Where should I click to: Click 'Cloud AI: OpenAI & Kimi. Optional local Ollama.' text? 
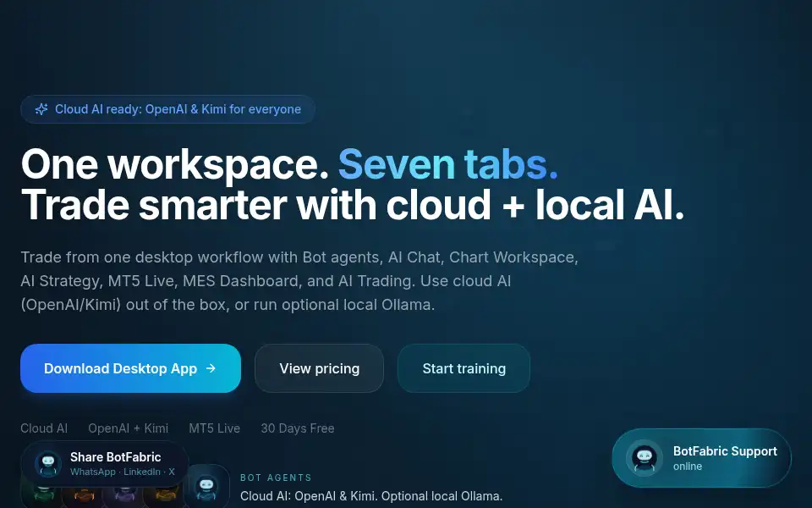click(x=371, y=496)
